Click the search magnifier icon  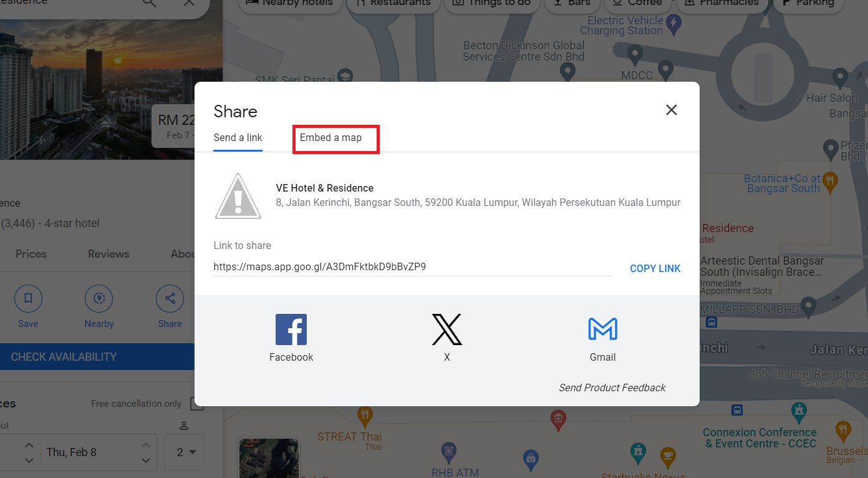[150, 2]
